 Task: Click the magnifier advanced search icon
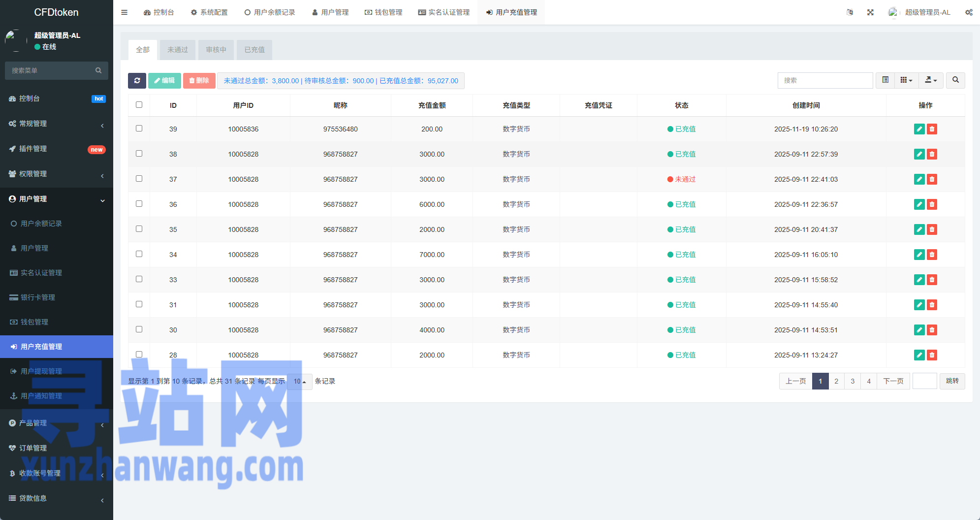point(955,80)
